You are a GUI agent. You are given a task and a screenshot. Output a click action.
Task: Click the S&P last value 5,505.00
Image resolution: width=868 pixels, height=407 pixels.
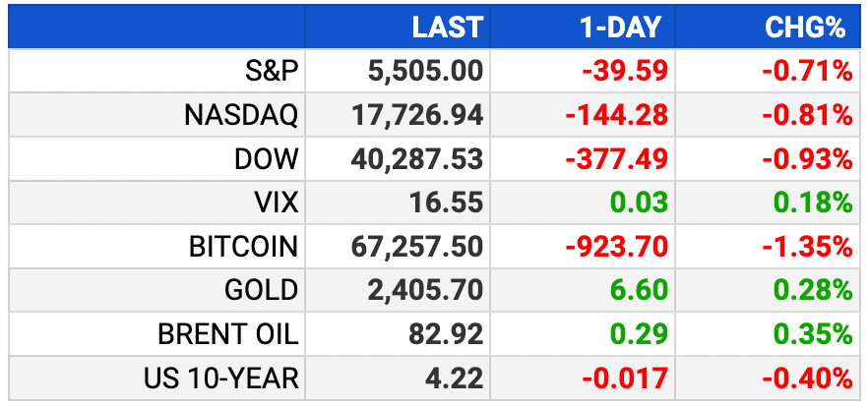point(425,71)
